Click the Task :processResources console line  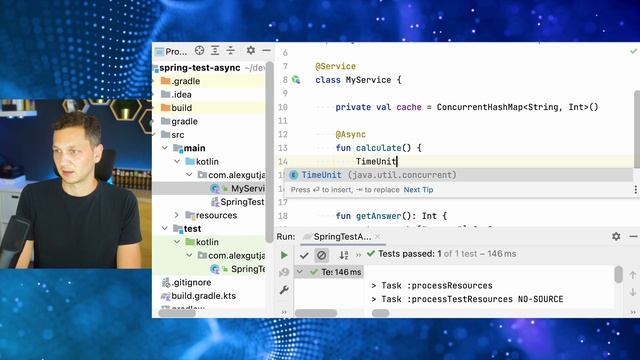click(x=432, y=286)
